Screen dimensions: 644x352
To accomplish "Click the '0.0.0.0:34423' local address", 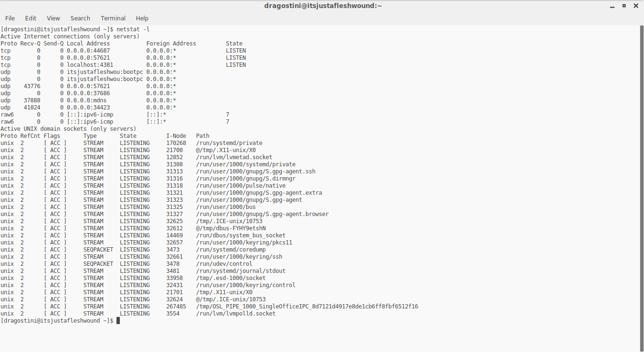I will point(89,108).
